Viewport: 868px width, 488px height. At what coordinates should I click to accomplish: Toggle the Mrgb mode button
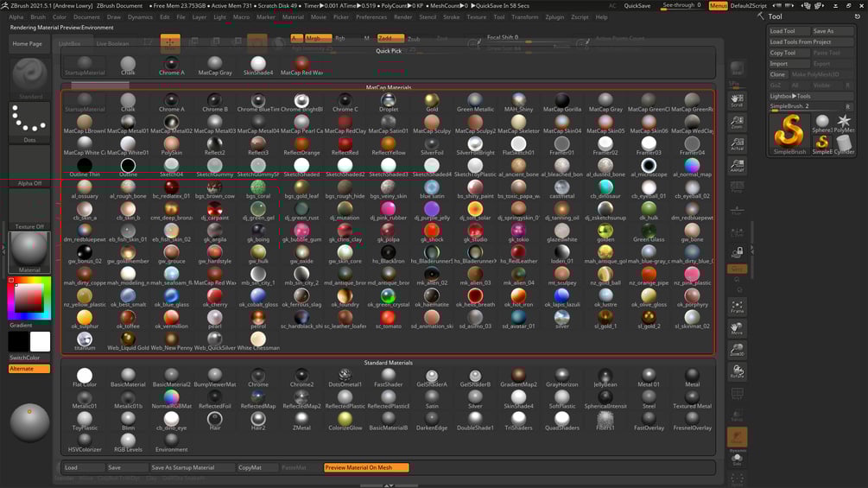(318, 38)
